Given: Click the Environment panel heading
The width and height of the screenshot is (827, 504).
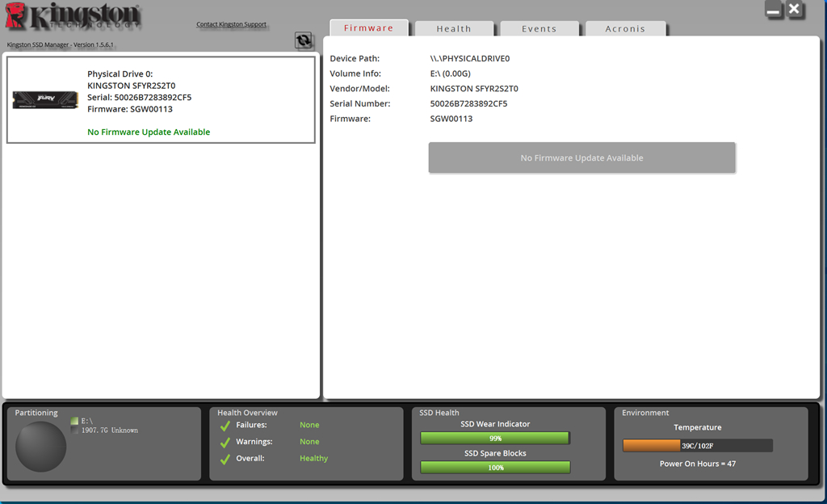Looking at the screenshot, I should 645,413.
